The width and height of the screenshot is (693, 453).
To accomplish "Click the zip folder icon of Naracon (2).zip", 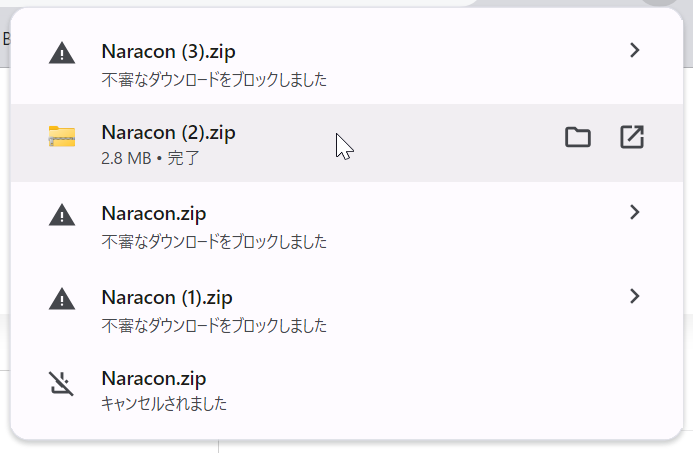I will 62,137.
